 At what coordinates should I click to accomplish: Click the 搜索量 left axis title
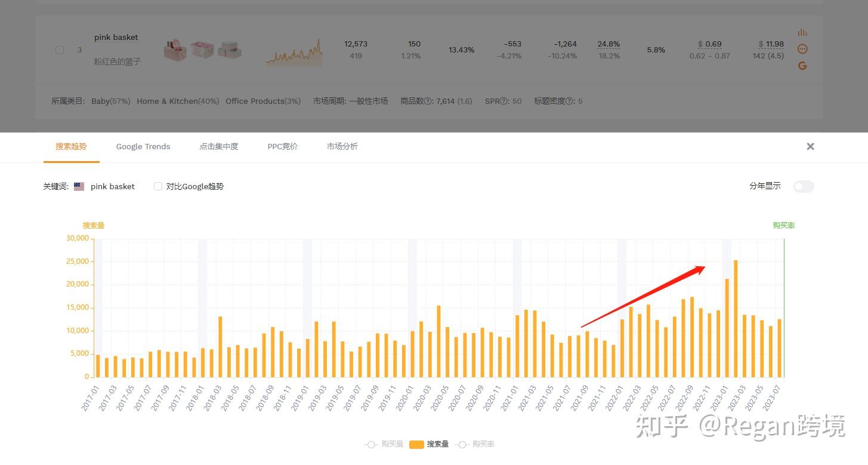tap(94, 225)
